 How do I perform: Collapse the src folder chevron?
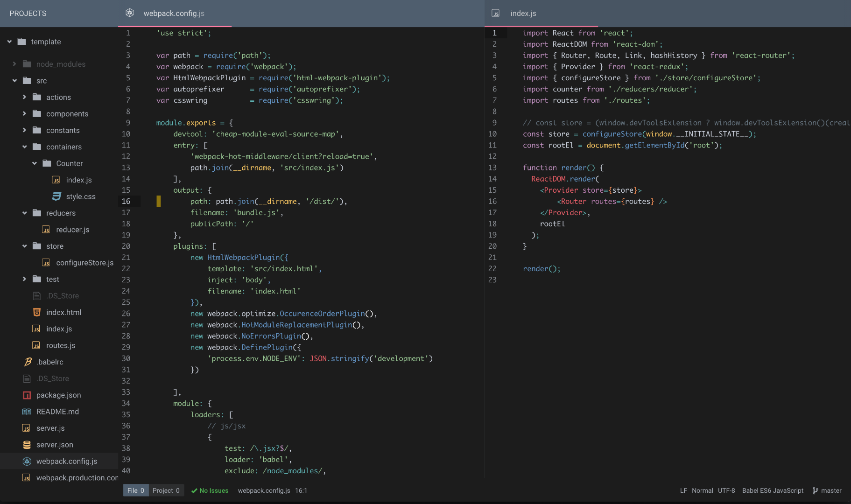(x=14, y=81)
